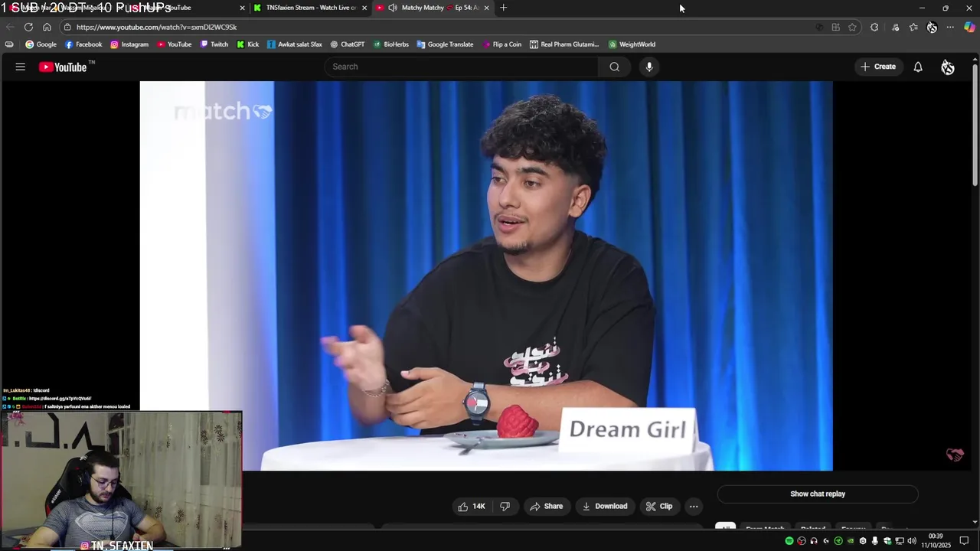The height and width of the screenshot is (551, 980).
Task: Click Download under the video
Action: point(605,506)
